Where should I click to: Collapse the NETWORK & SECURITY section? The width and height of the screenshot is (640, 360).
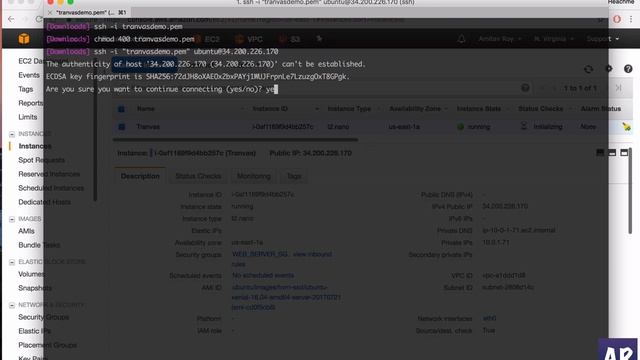pos(12,305)
